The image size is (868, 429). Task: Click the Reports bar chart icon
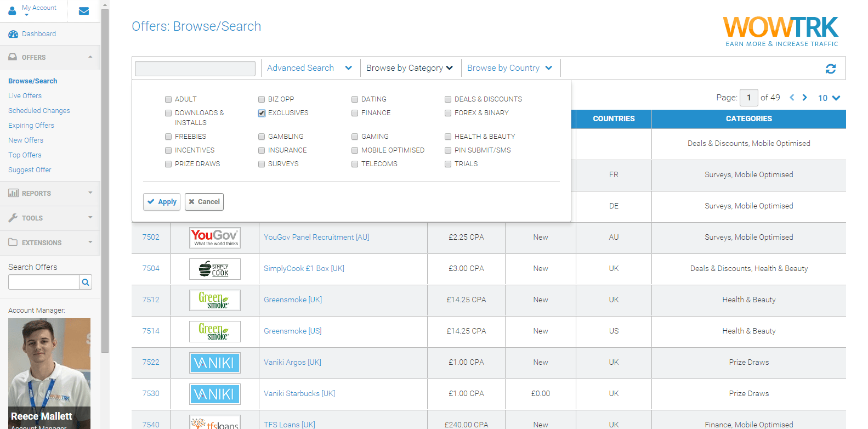coord(13,193)
